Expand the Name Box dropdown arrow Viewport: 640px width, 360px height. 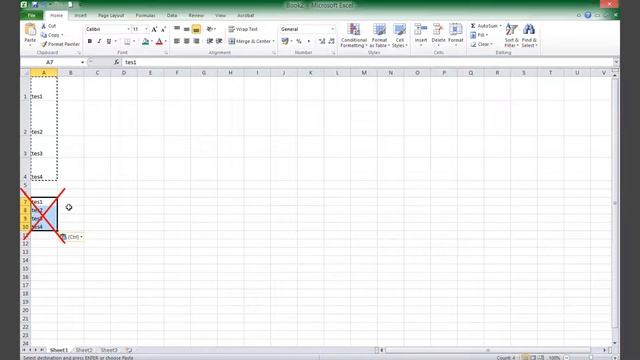click(x=82, y=62)
